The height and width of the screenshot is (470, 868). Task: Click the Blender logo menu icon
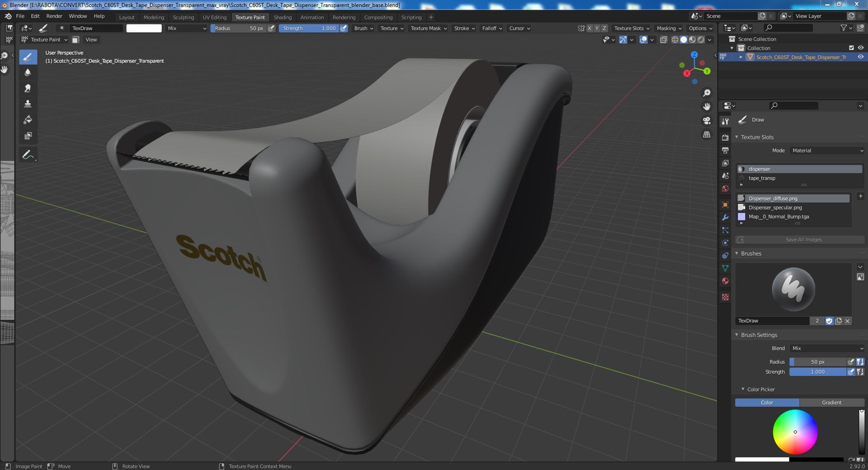(x=8, y=16)
